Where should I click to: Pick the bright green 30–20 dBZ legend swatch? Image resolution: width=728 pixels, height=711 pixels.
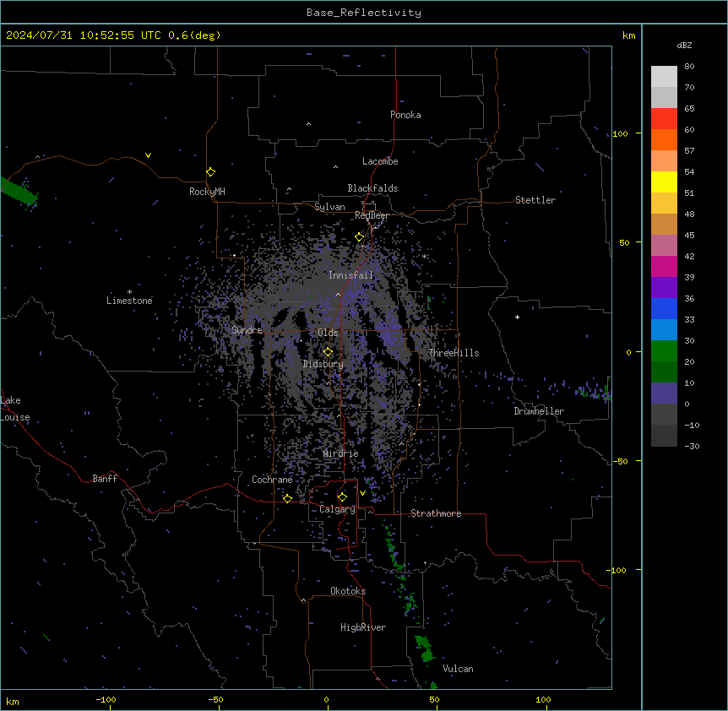coord(664,351)
